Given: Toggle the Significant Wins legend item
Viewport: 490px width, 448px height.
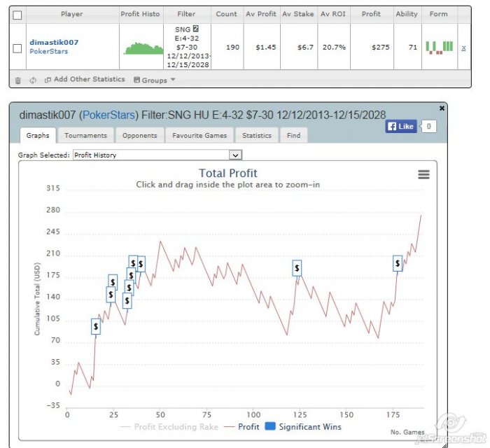Looking at the screenshot, I should point(303,426).
